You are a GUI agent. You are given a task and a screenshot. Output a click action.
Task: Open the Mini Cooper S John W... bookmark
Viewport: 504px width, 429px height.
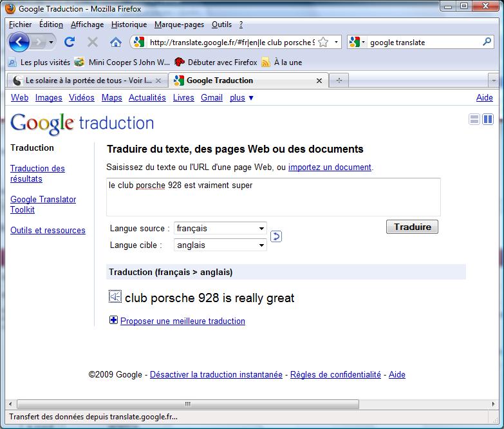122,62
